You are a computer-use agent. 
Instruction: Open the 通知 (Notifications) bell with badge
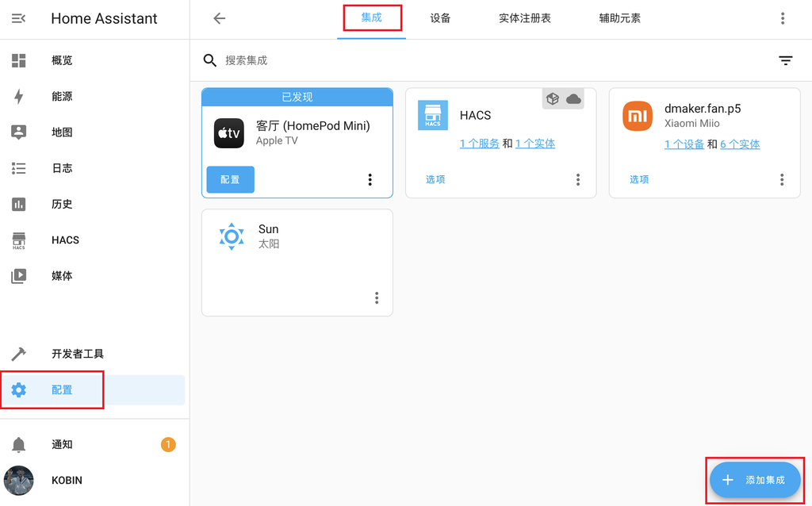[x=17, y=444]
